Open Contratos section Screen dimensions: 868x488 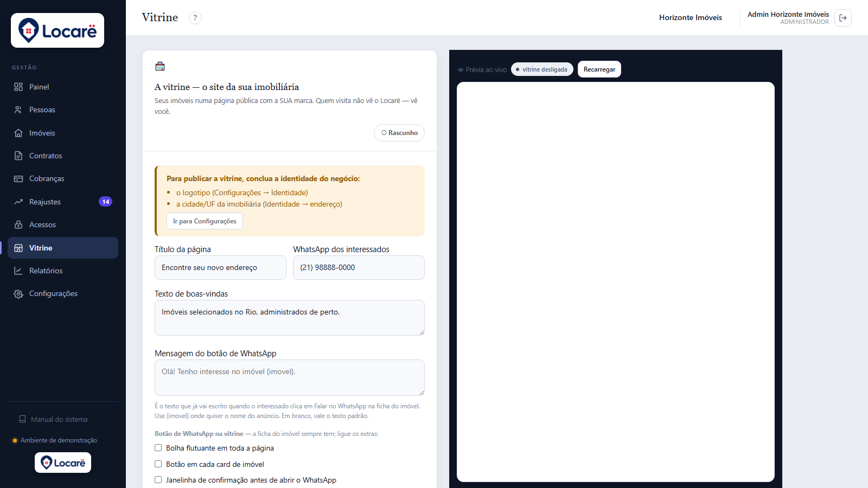click(63, 156)
